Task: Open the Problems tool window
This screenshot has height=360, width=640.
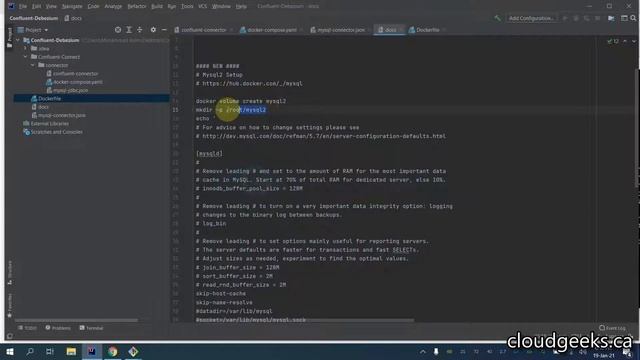Action: [58, 328]
